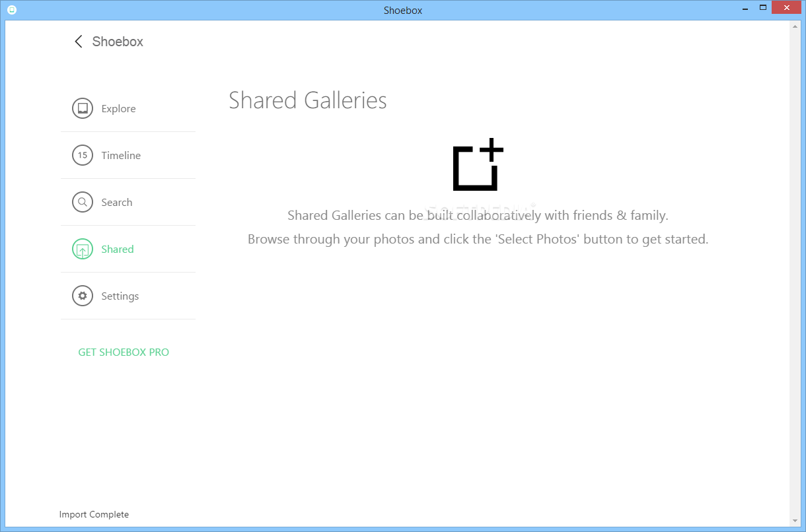Go to the Explore menu label
806x532 pixels.
(118, 109)
